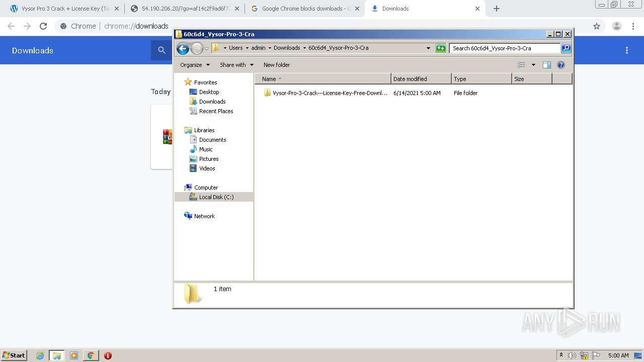This screenshot has height=362, width=644.
Task: Click the search magnifier icon in Explorer
Action: click(x=566, y=48)
